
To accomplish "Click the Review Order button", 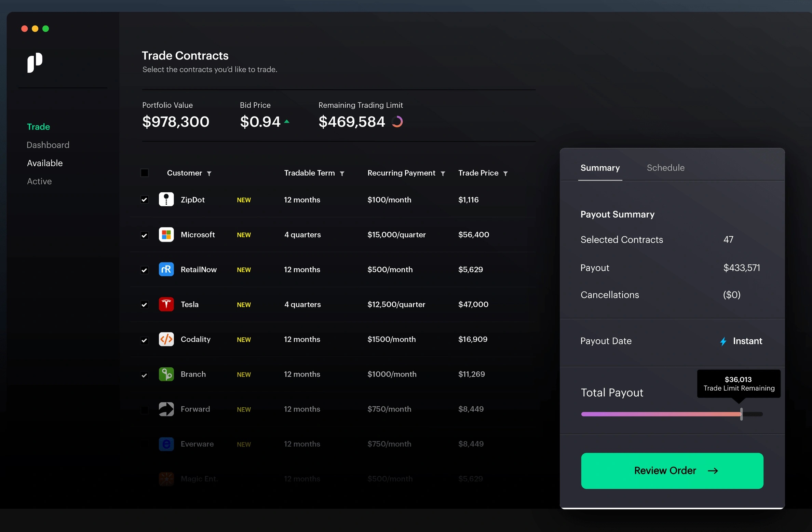I will click(672, 470).
